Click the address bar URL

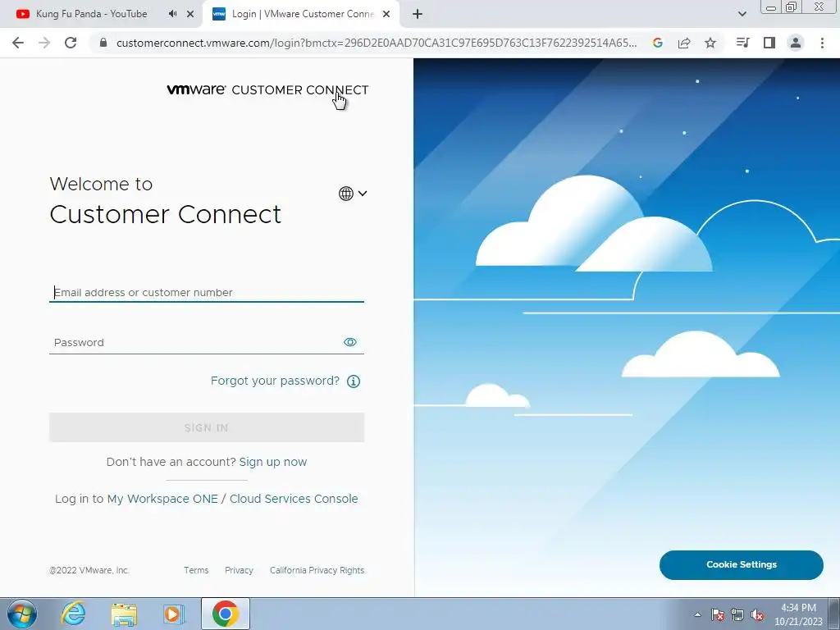377,43
